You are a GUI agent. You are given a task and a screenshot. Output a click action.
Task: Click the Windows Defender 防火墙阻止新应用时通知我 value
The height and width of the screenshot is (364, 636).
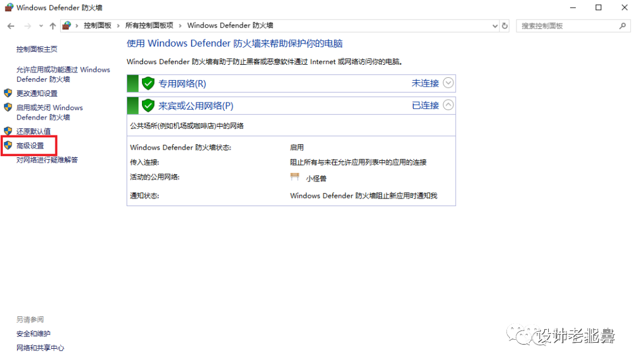[363, 196]
